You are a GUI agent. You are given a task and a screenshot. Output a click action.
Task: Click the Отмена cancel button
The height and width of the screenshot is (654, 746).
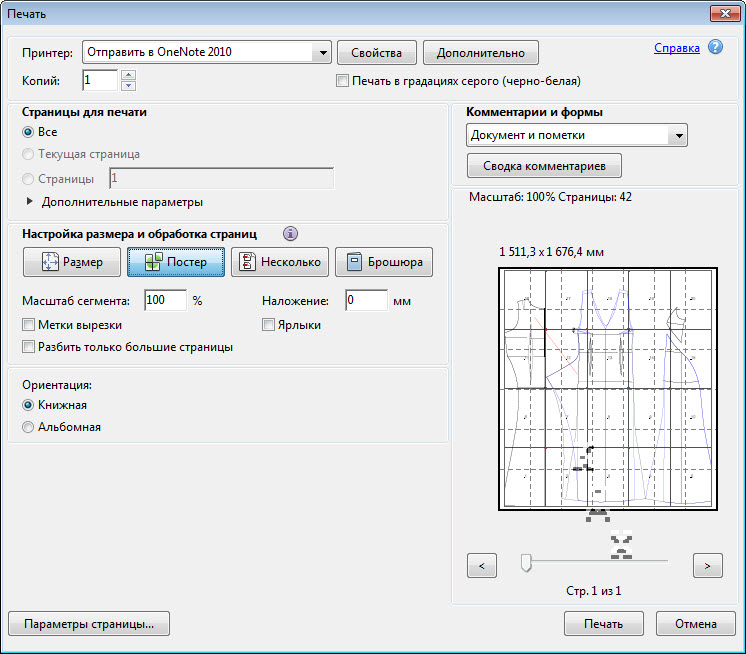click(x=696, y=624)
